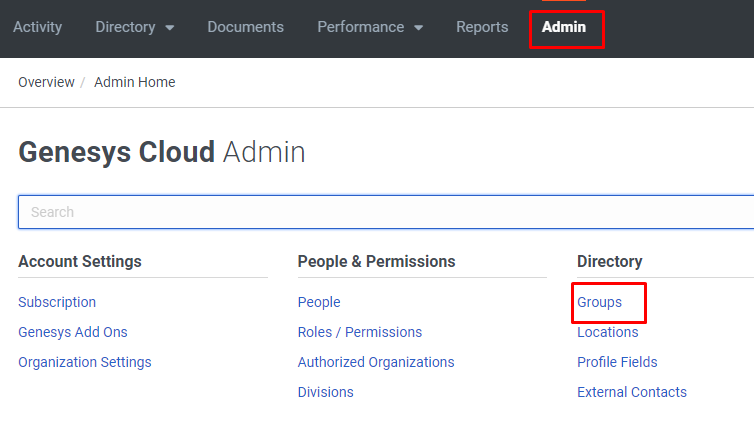Open the Reports menu item
754x431 pixels.
coord(482,27)
